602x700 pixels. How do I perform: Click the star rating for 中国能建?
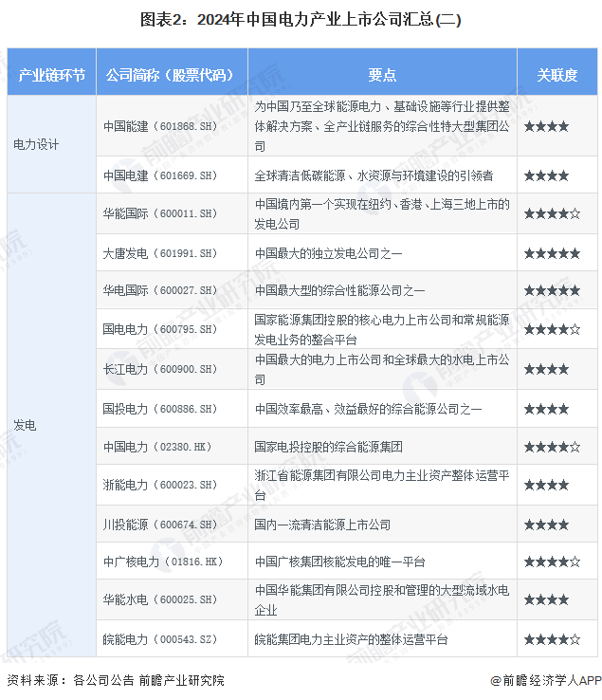(x=546, y=126)
